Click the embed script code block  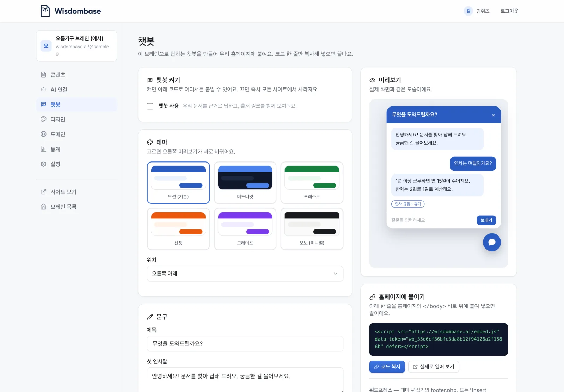tap(439, 339)
